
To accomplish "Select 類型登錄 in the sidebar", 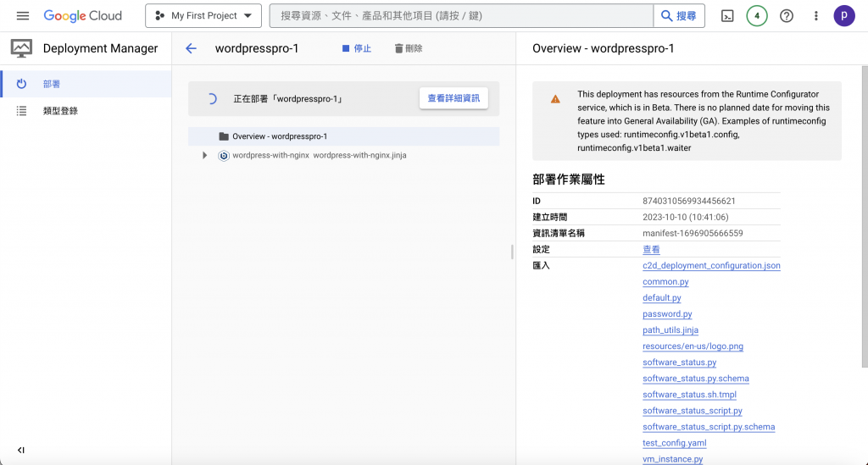I will tap(86, 111).
